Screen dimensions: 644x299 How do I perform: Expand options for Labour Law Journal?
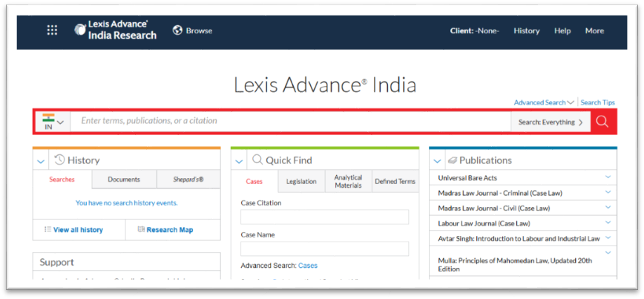pyautogui.click(x=608, y=222)
